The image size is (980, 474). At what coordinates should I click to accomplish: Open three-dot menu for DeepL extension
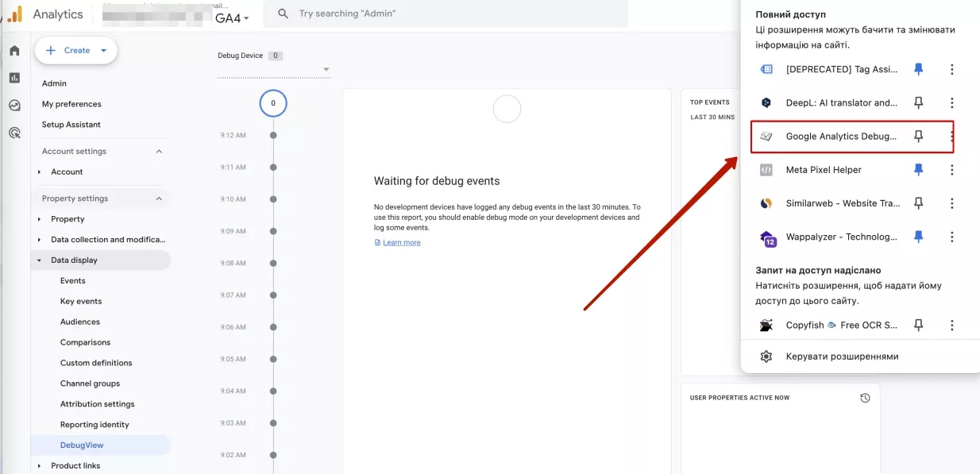(951, 102)
